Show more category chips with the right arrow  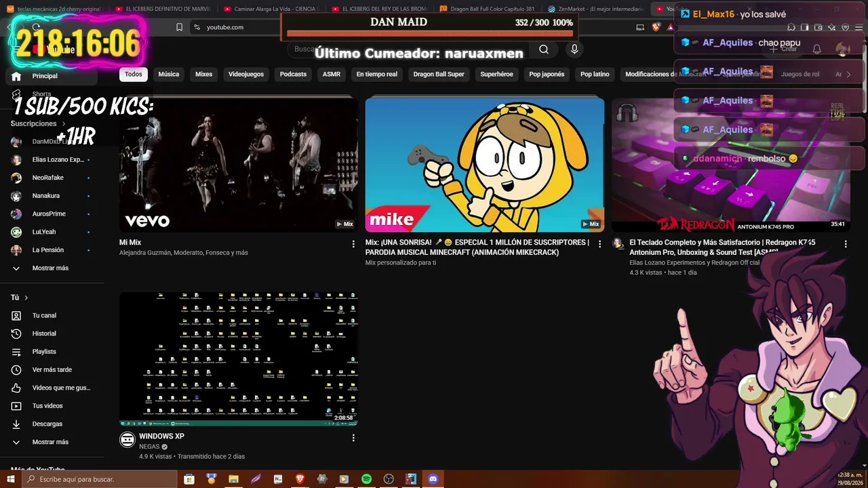[x=848, y=75]
